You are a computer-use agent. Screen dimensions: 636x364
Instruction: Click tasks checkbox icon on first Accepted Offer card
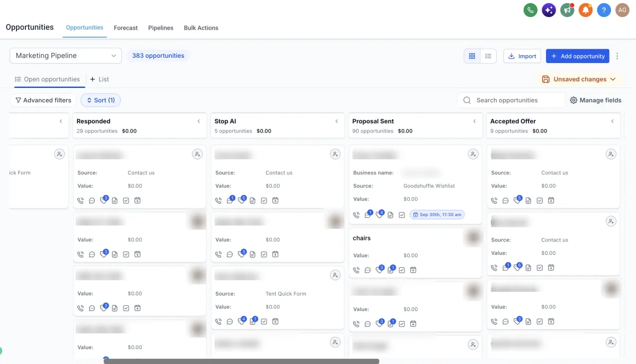pyautogui.click(x=540, y=200)
